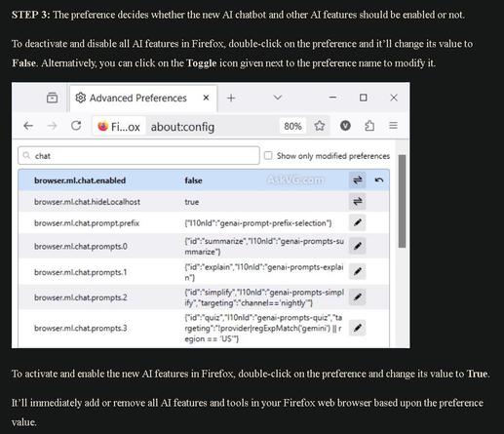The width and height of the screenshot is (504, 434).
Task: Open the V extension toolbar icon
Action: pos(345,126)
